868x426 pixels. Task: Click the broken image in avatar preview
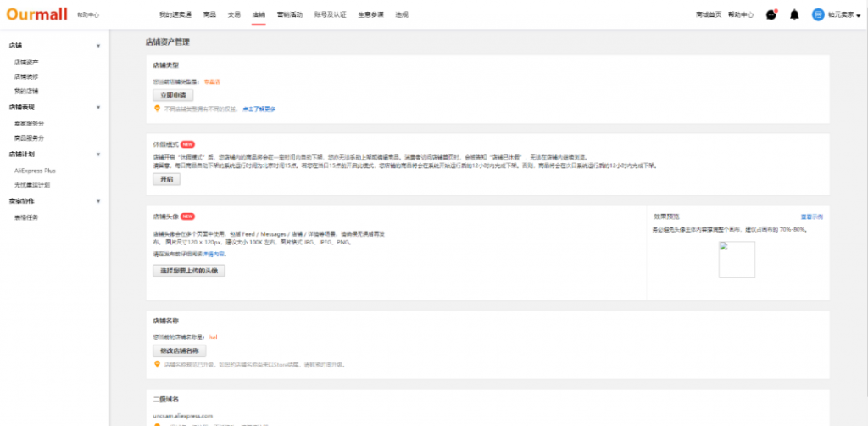coord(736,259)
